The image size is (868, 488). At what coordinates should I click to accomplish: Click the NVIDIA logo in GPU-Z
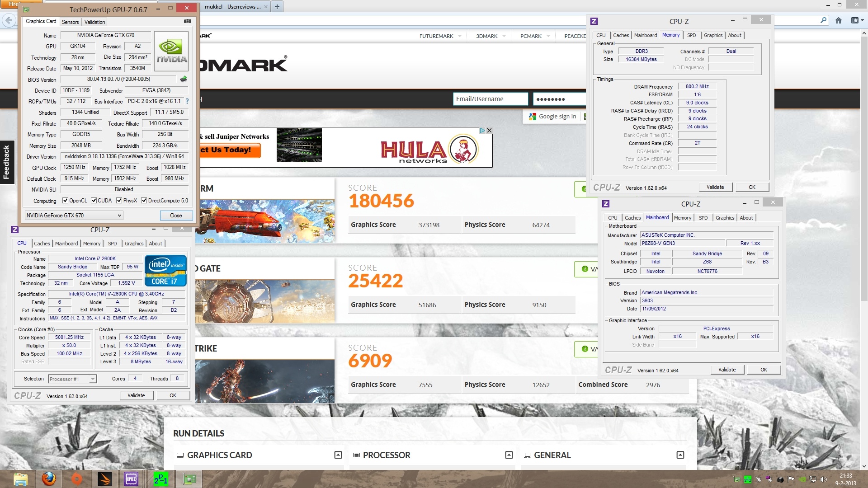pos(171,52)
